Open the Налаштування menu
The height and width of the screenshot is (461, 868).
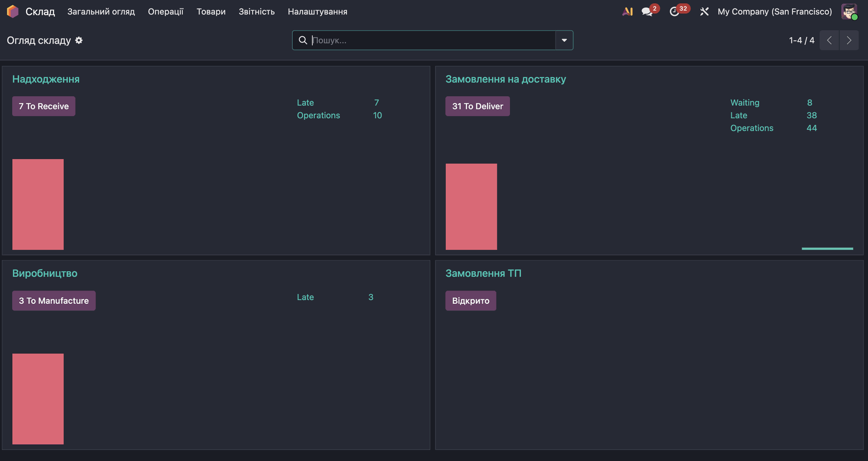pyautogui.click(x=317, y=12)
